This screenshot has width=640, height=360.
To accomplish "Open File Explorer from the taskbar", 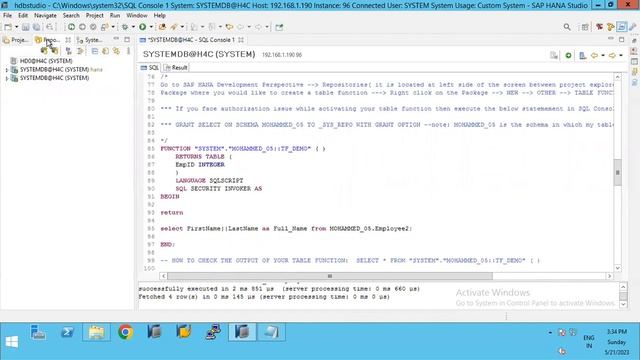I will pos(96,332).
